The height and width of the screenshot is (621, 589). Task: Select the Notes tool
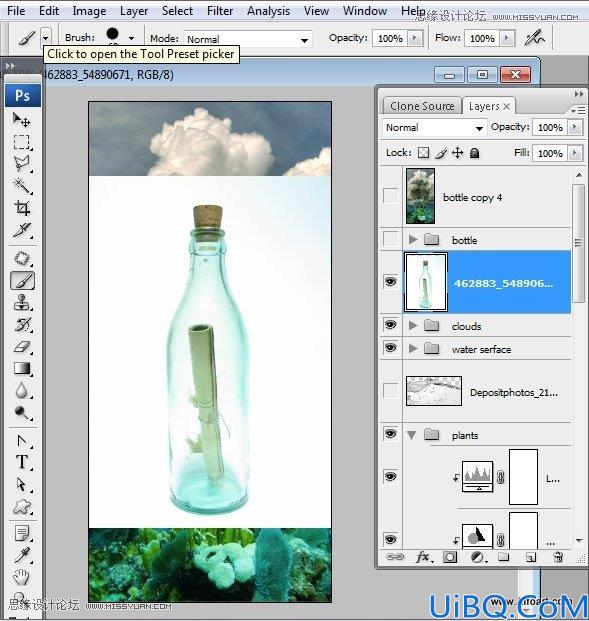22,533
